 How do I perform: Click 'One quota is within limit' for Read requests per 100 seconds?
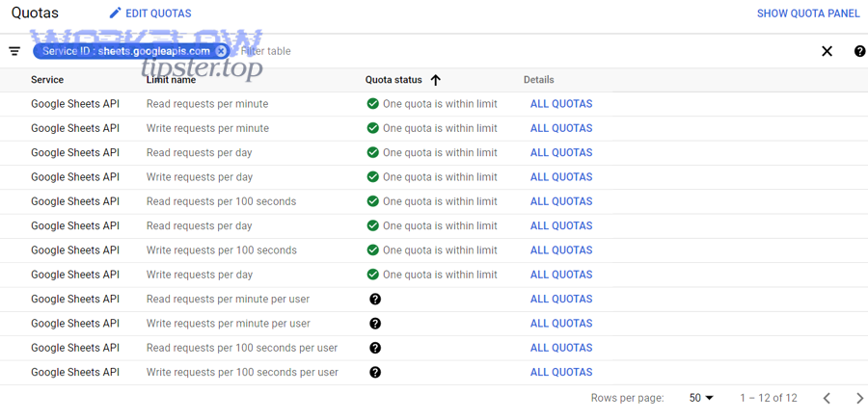(440, 201)
